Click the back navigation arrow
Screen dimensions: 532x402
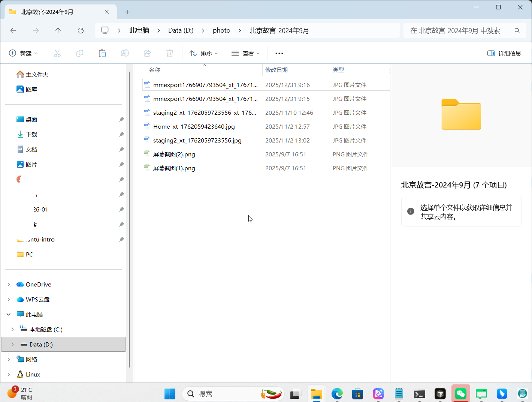point(13,30)
